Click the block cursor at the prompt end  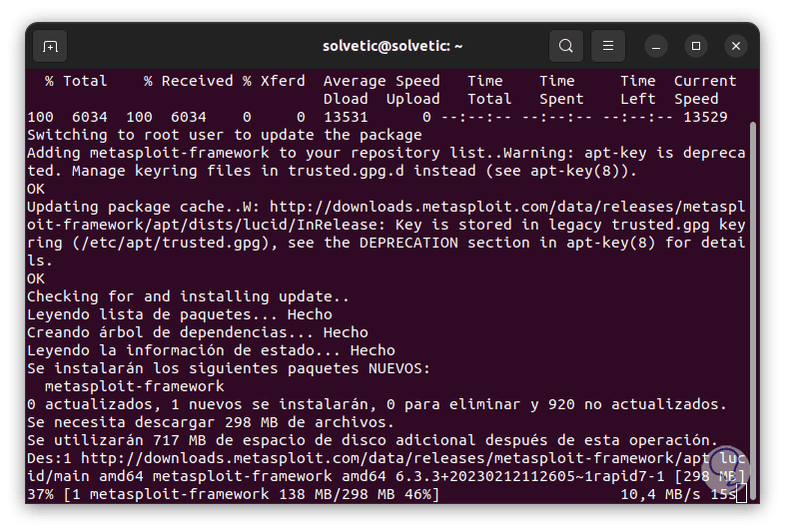point(741,494)
